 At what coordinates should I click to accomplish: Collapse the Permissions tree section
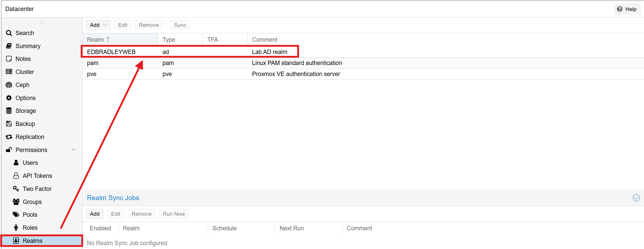(x=73, y=150)
